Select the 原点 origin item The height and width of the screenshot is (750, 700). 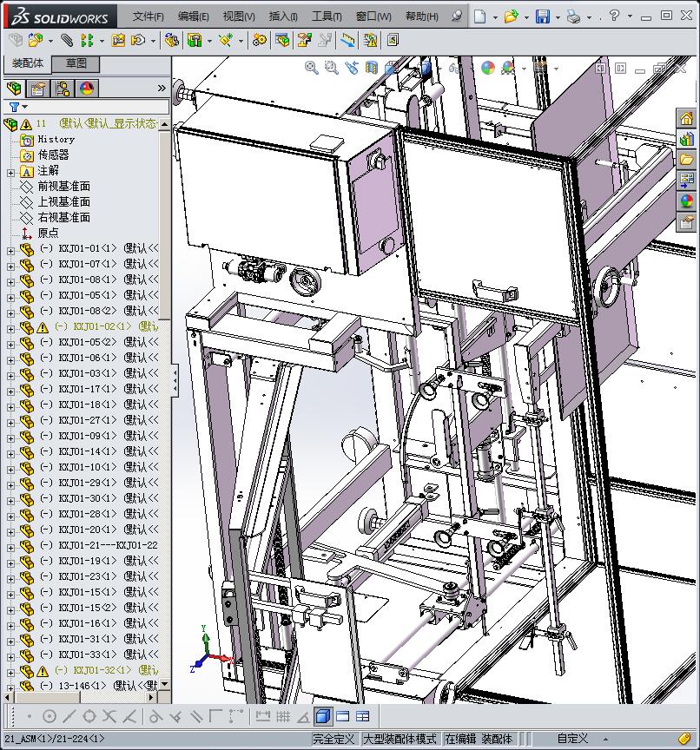(x=49, y=233)
